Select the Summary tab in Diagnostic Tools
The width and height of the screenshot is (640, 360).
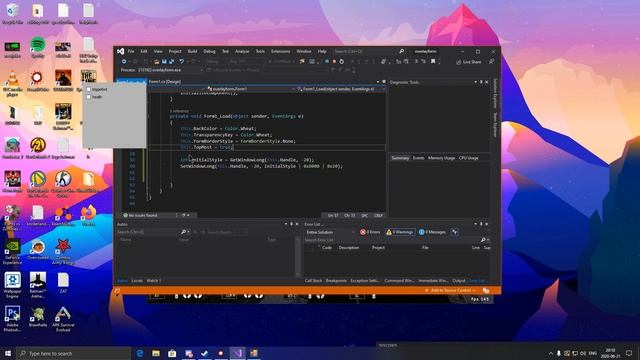click(x=400, y=158)
